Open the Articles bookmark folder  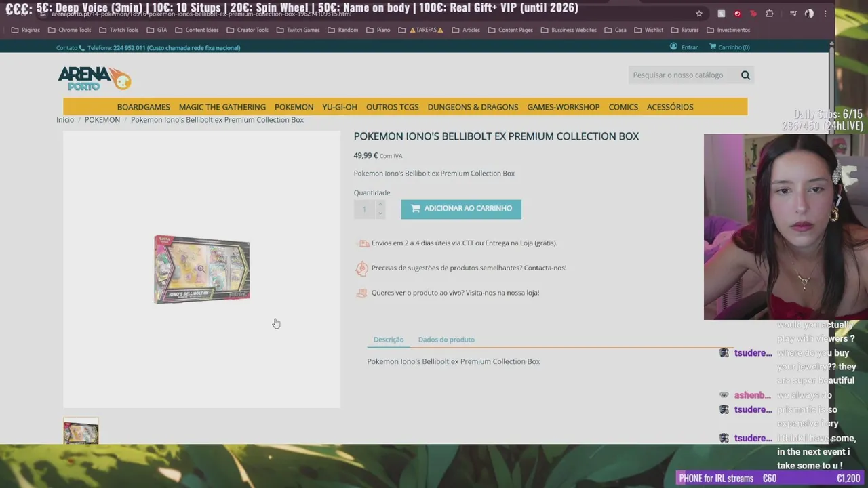pyautogui.click(x=466, y=30)
